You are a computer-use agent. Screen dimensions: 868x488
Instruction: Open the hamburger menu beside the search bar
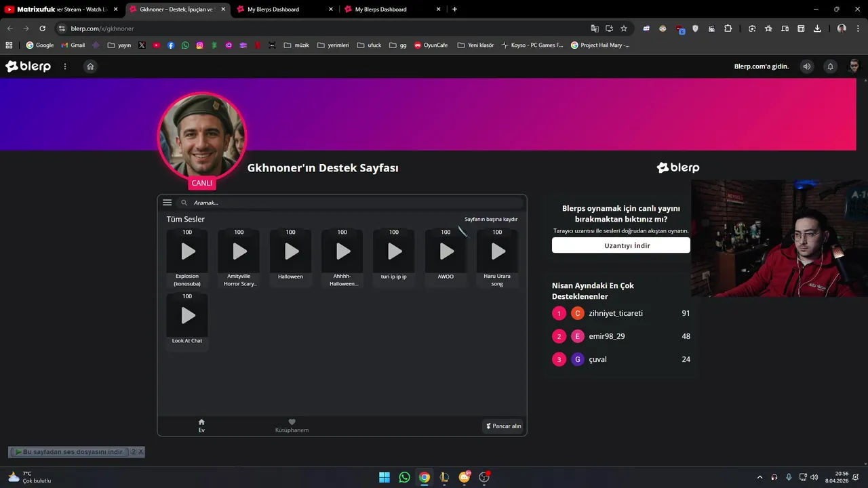pyautogui.click(x=167, y=202)
